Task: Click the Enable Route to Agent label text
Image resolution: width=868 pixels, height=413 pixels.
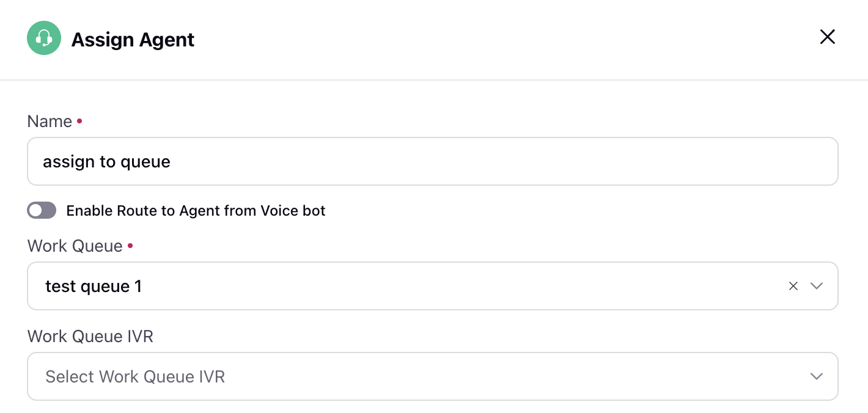Action: (x=196, y=211)
